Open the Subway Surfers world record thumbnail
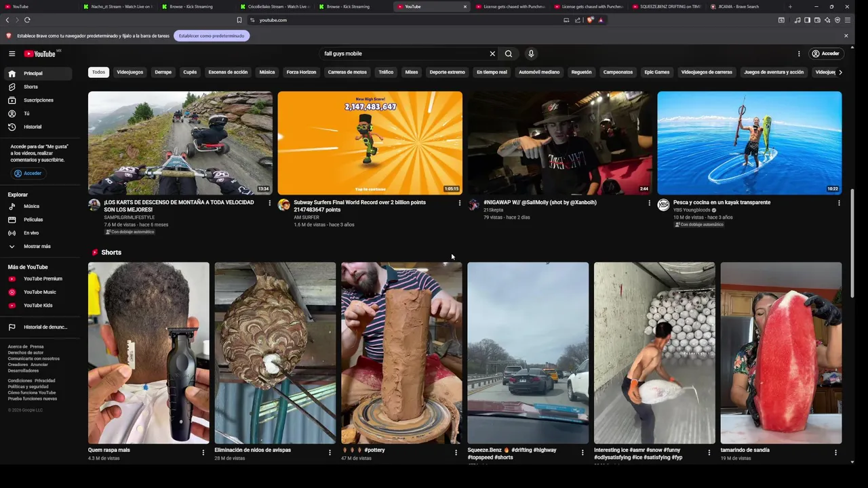The width and height of the screenshot is (868, 488). (370, 143)
